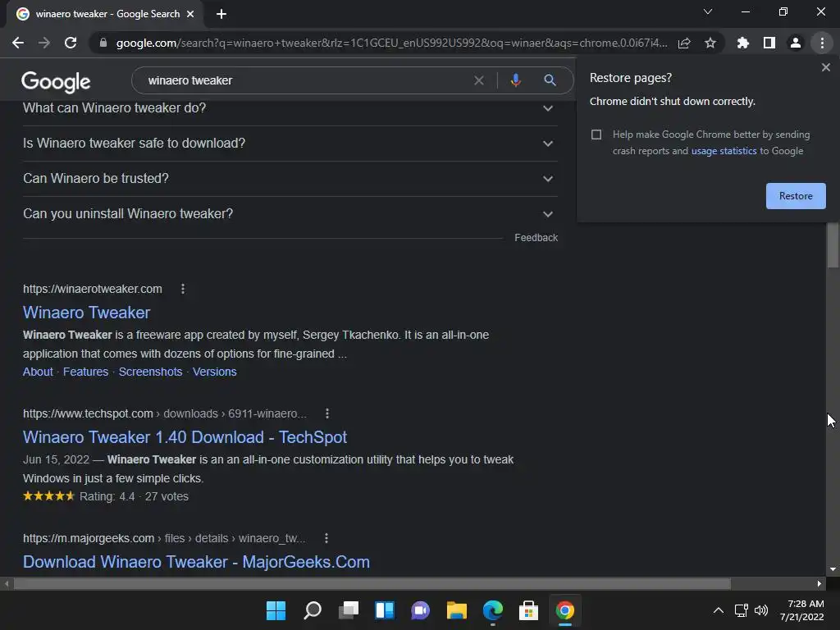Click the Restore button

[x=796, y=196]
